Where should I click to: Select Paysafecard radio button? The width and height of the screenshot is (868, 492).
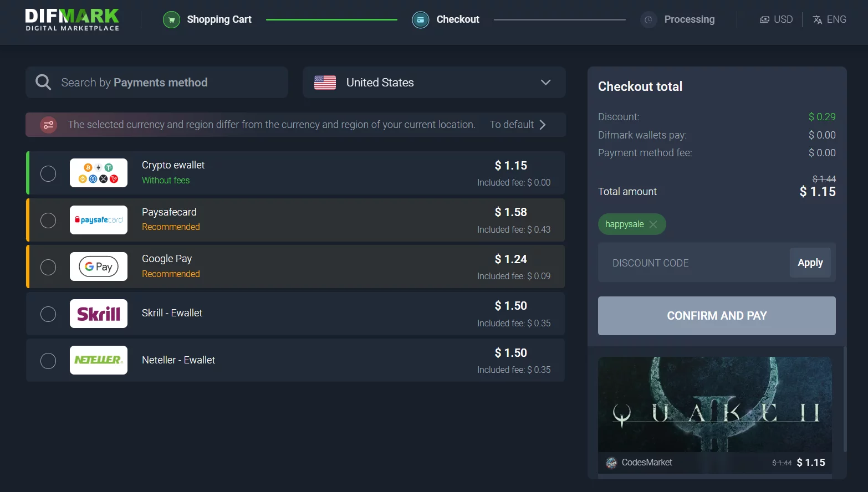48,221
